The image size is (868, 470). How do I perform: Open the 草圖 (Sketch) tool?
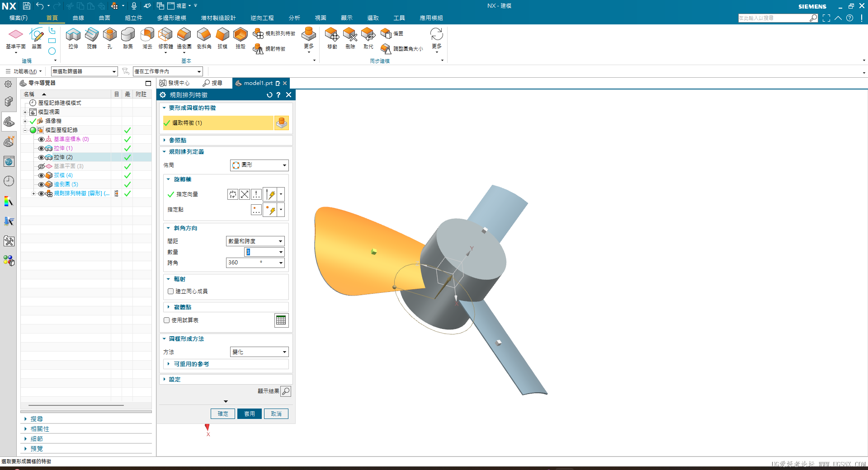[37, 38]
